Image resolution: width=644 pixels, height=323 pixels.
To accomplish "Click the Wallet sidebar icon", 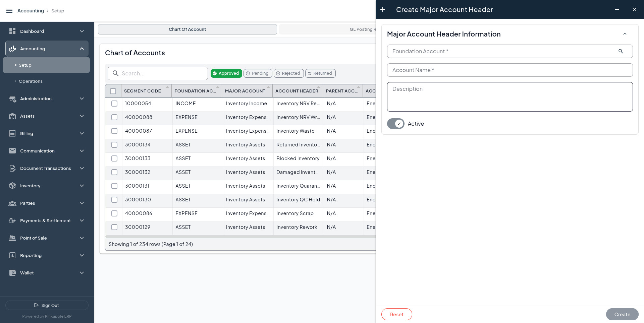I will coord(12,273).
